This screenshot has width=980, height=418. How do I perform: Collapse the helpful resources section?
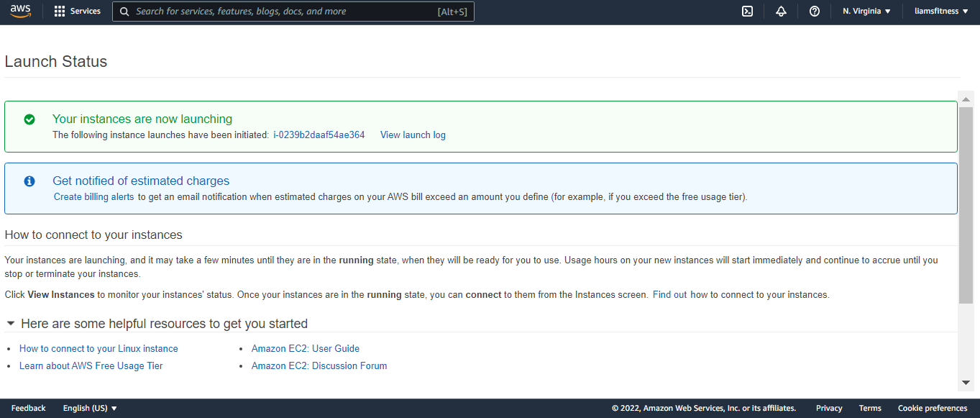[11, 324]
